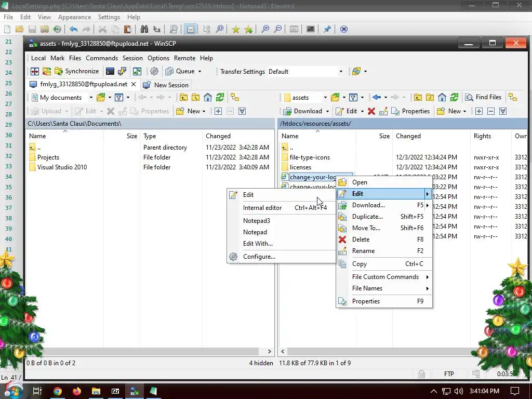Image resolution: width=532 pixels, height=399 pixels.
Task: Open the Commands menu in WinSCP
Action: coord(102,58)
